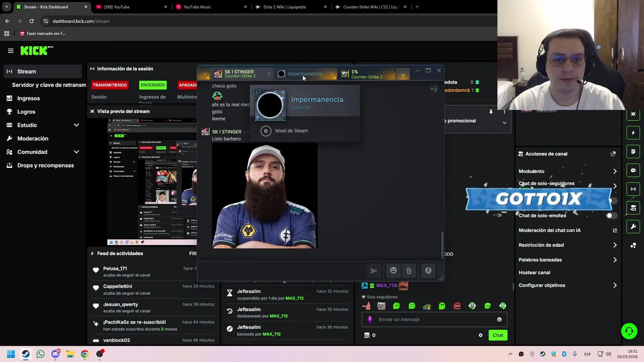
Task: Click the purple microphone icon in chat input
Action: coord(370,319)
